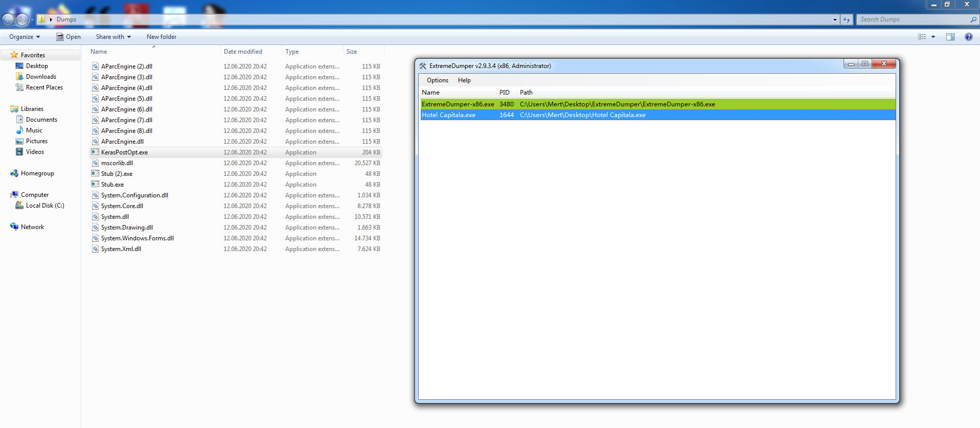
Task: Click the 20.527 KB size of mscorlib.dll
Action: (367, 163)
